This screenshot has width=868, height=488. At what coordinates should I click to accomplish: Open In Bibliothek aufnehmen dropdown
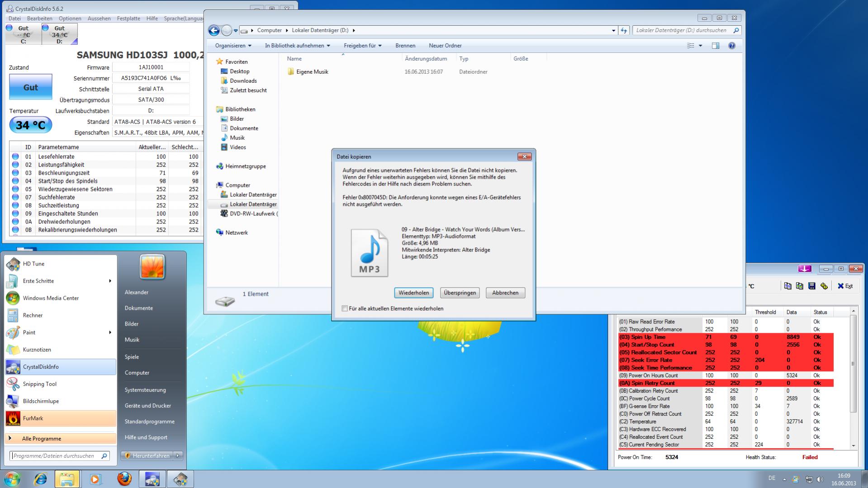pos(297,46)
